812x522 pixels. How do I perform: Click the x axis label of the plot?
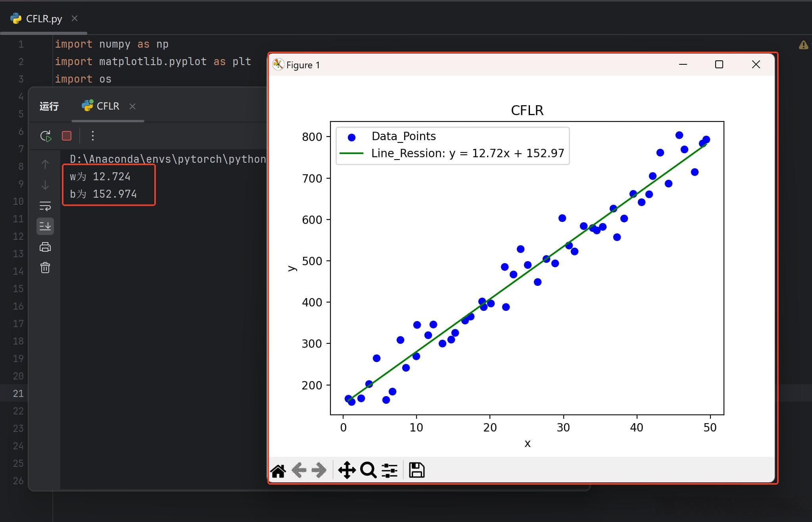coord(527,443)
